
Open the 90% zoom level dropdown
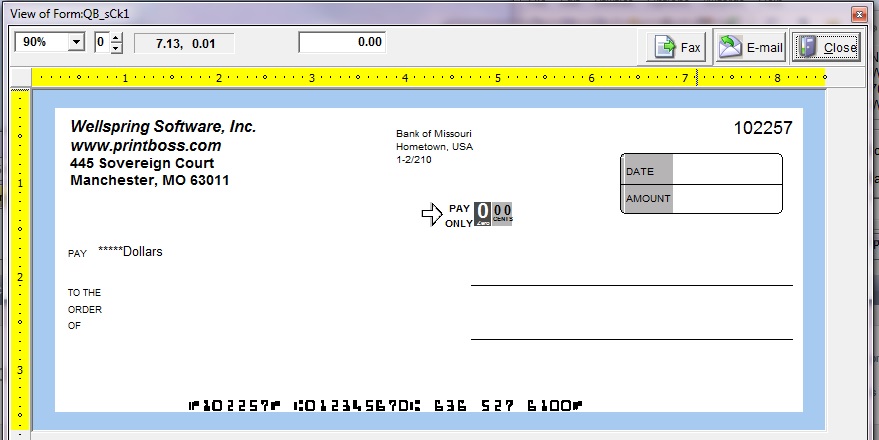coord(76,42)
